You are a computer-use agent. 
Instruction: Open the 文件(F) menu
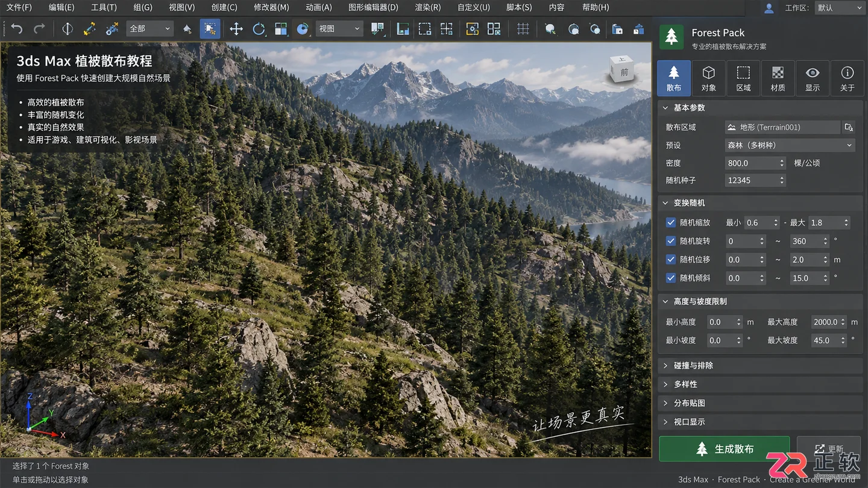click(19, 8)
